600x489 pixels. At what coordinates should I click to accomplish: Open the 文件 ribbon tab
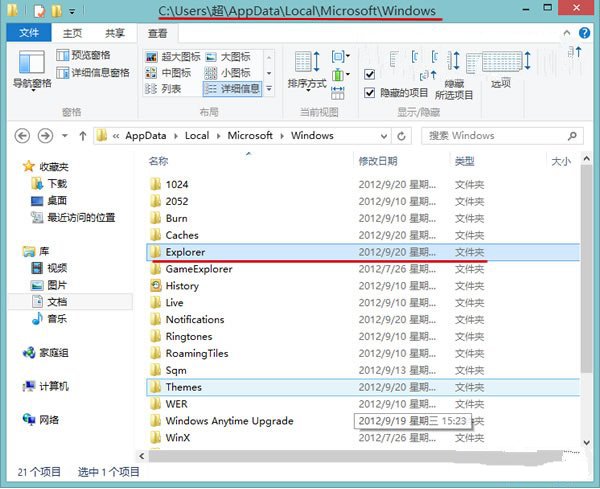[x=29, y=33]
